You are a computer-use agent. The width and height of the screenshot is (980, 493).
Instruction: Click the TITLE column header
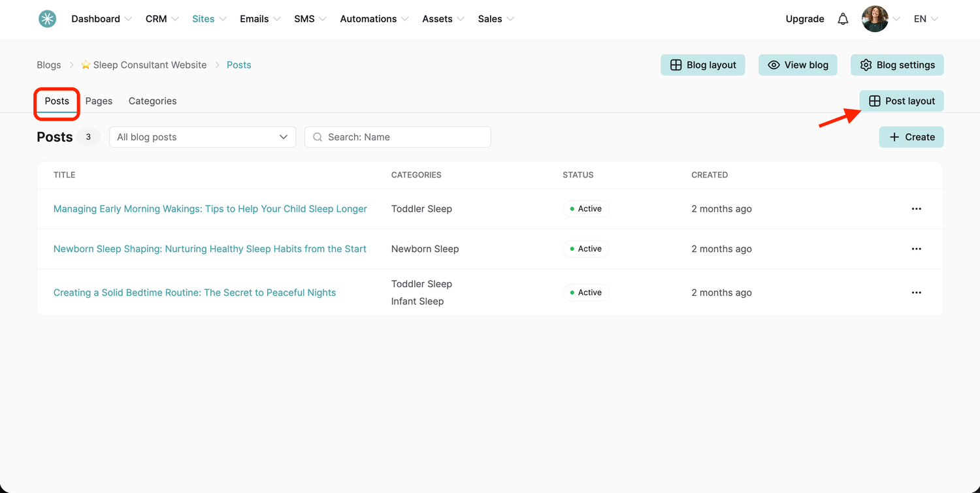click(64, 175)
